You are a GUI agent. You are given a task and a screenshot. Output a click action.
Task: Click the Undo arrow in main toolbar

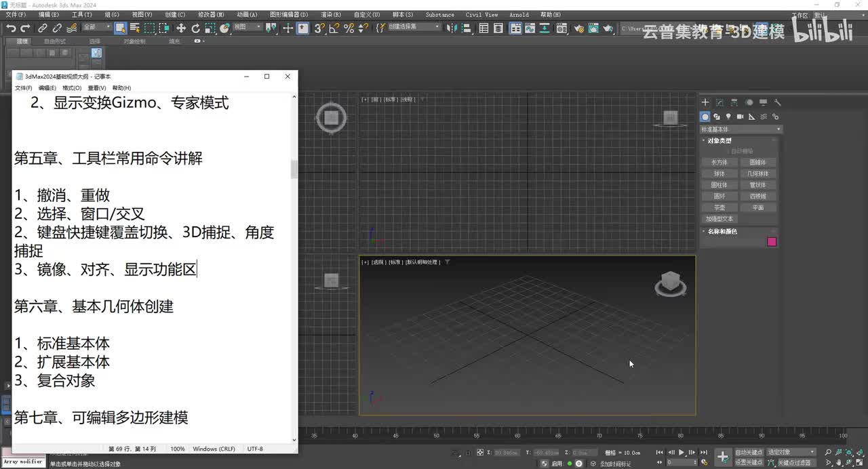coord(11,28)
